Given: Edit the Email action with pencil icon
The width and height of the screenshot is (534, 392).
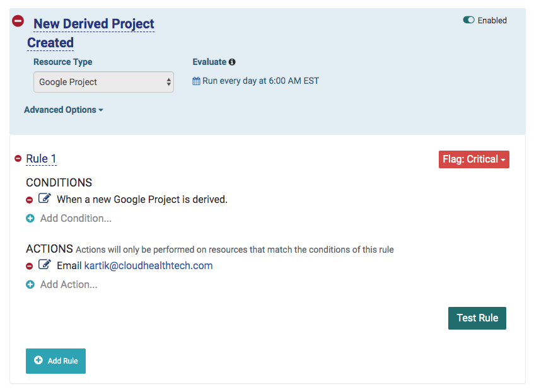Looking at the screenshot, I should point(45,265).
